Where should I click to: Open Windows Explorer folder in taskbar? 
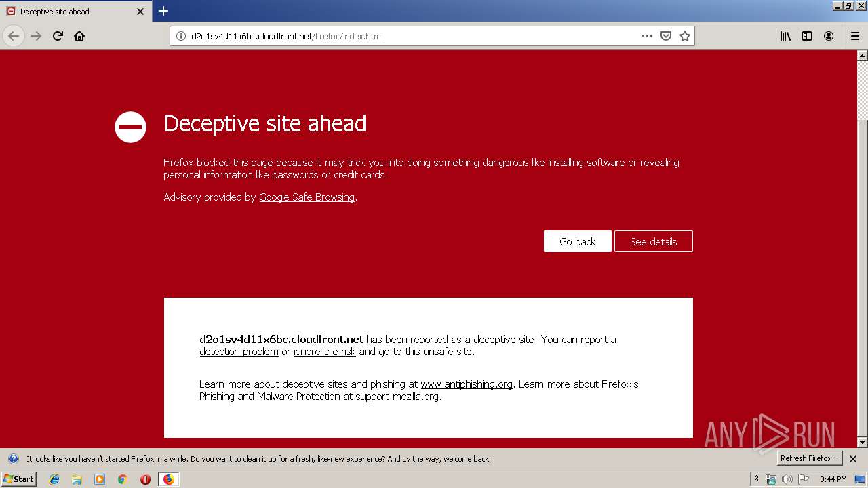[77, 479]
